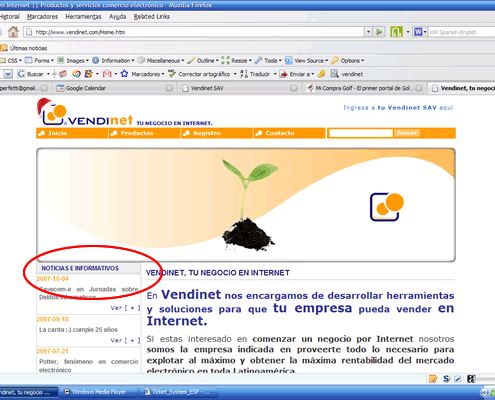495x400 pixels.
Task: Open the Google toolbar dropdown at its left end
Action: (8, 74)
